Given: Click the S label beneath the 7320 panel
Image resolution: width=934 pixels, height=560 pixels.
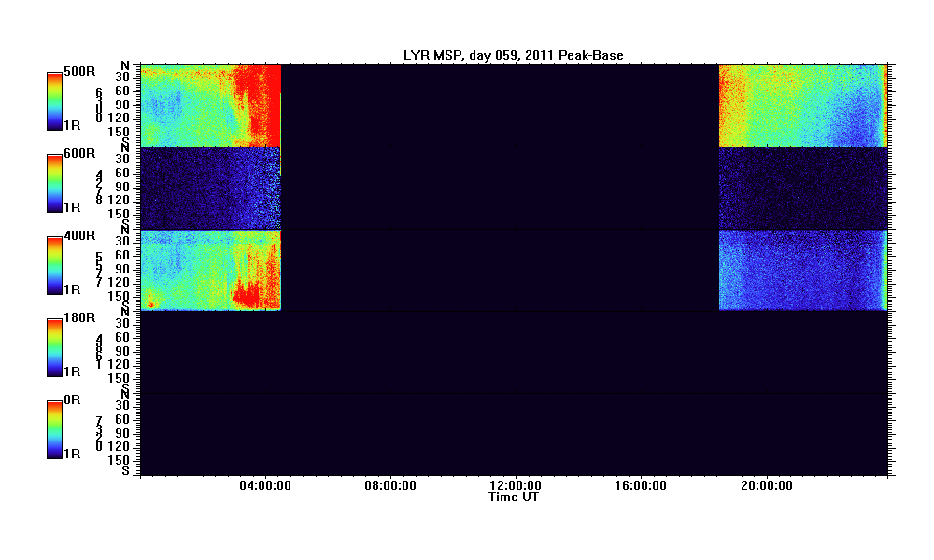Looking at the screenshot, I should [x=126, y=470].
